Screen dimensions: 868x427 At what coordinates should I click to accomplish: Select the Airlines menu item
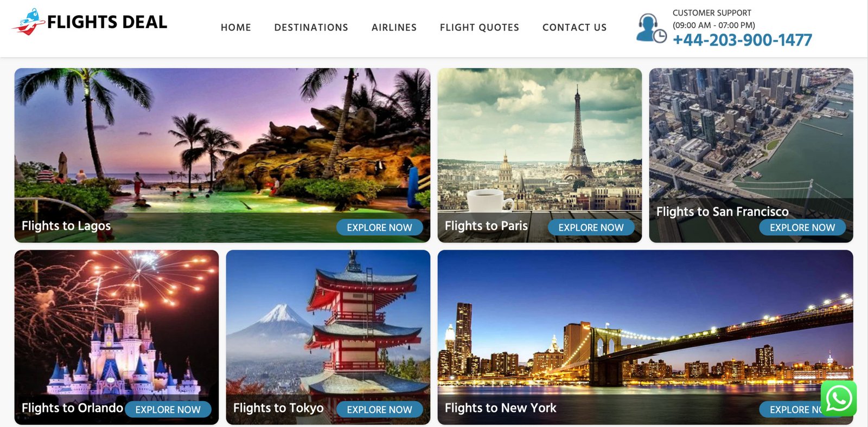click(x=394, y=28)
